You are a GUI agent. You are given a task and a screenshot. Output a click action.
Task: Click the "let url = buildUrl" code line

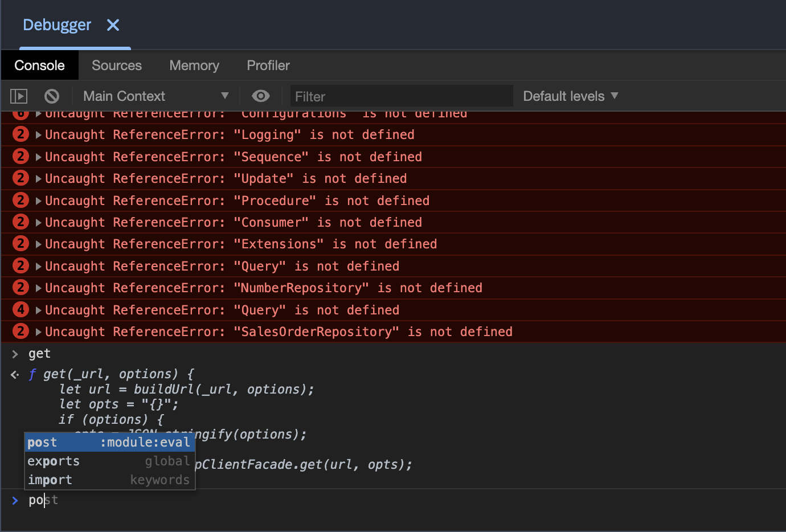187,390
